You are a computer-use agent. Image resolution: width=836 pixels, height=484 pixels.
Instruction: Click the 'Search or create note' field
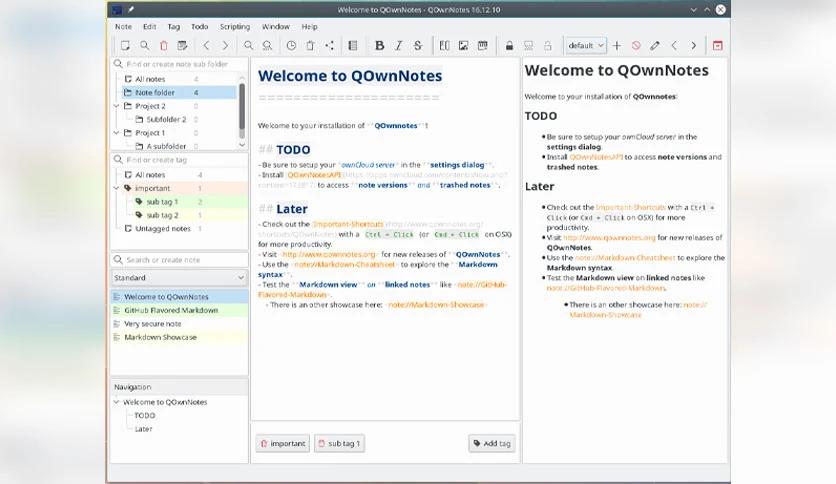point(178,260)
